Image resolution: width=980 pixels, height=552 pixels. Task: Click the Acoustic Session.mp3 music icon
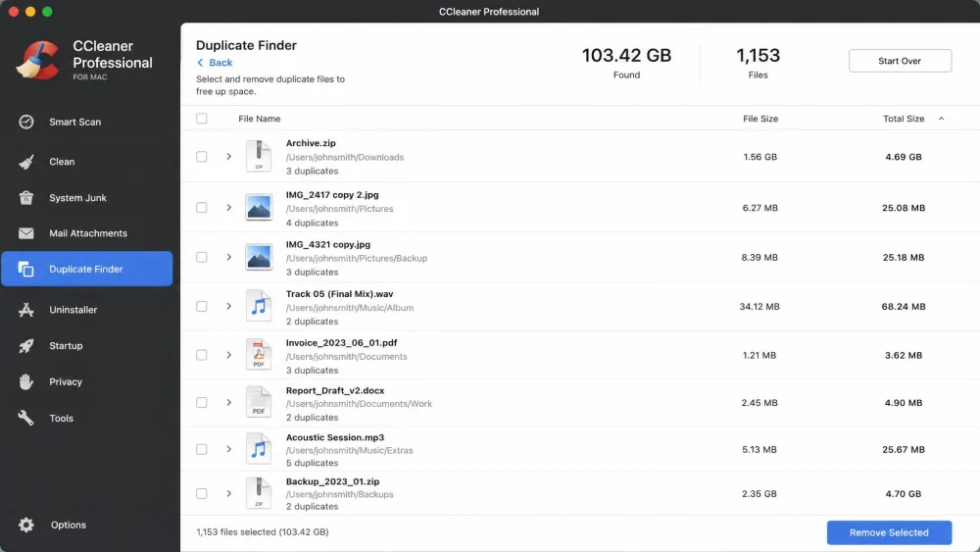tap(259, 449)
